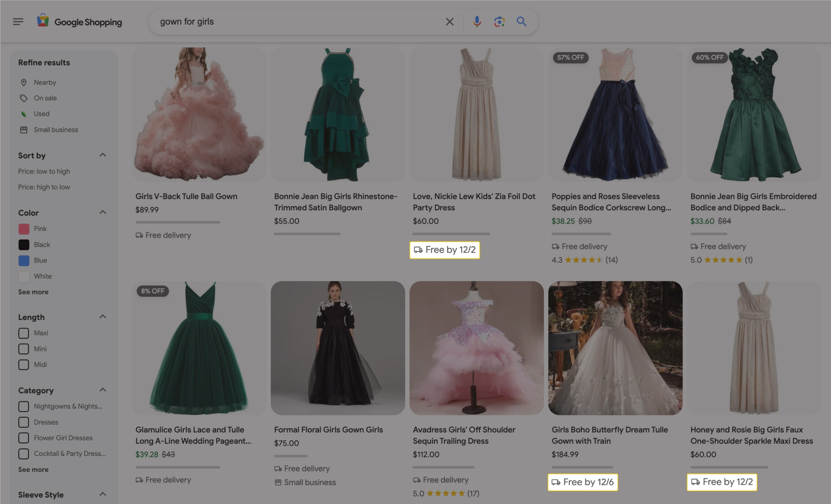
Task: Click truck icon under Poppies and Roses dress
Action: click(x=555, y=247)
